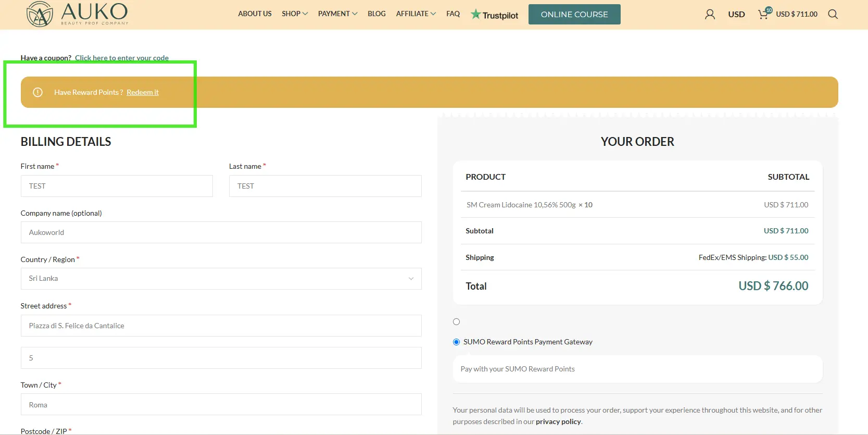This screenshot has width=868, height=435.
Task: Open the FAQ menu item
Action: (453, 14)
